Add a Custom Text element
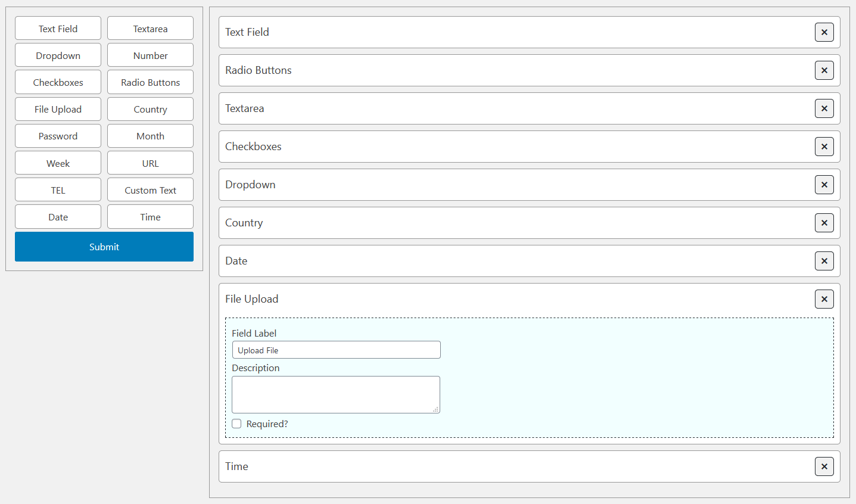Image resolution: width=856 pixels, height=504 pixels. [x=150, y=189]
